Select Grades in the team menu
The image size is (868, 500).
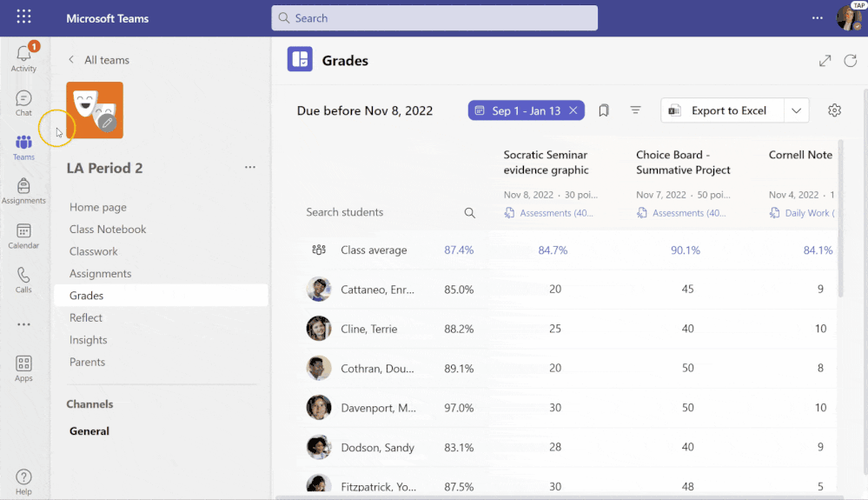161,295
